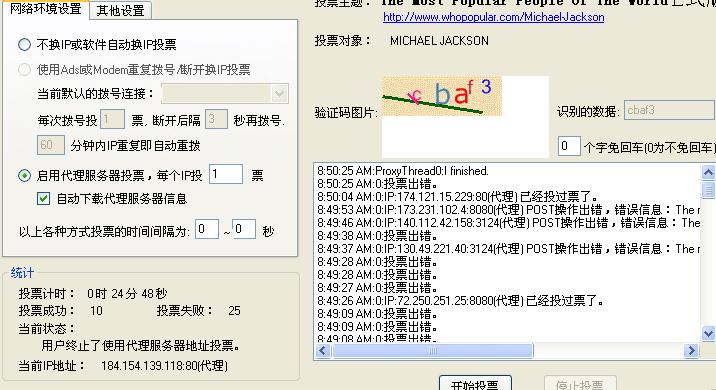The width and height of the screenshot is (716, 390).
Task: Click the 投票失败 count 25
Action: pos(234,311)
